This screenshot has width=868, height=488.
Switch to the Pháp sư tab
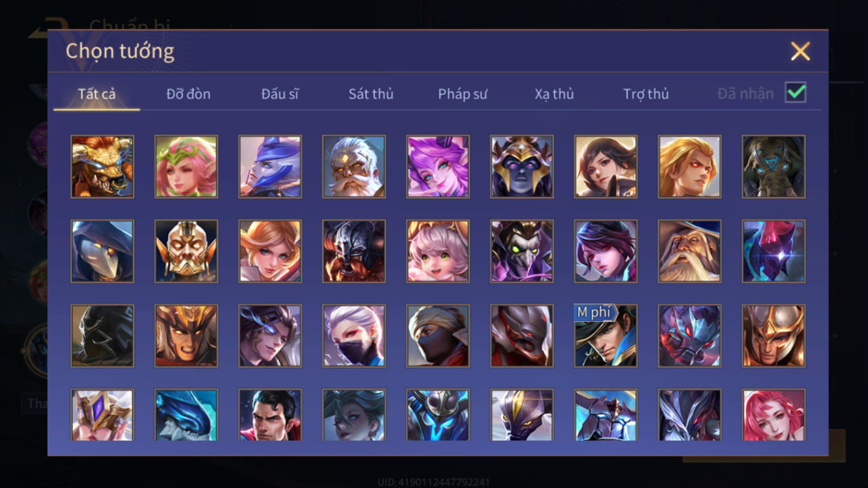[462, 94]
